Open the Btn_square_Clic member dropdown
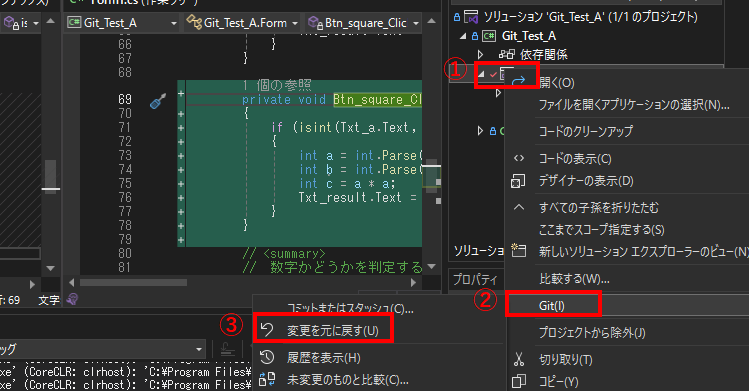This screenshot has width=749, height=391. pyautogui.click(x=416, y=23)
